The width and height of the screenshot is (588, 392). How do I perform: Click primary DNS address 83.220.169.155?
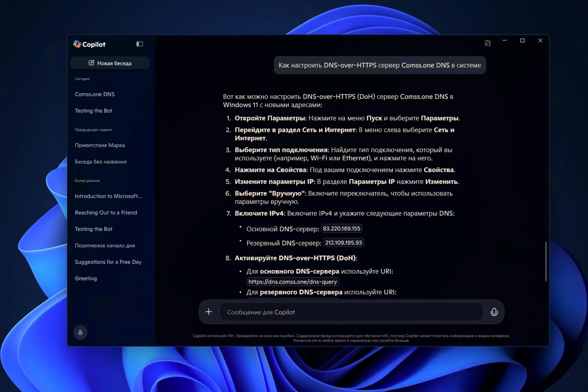342,229
